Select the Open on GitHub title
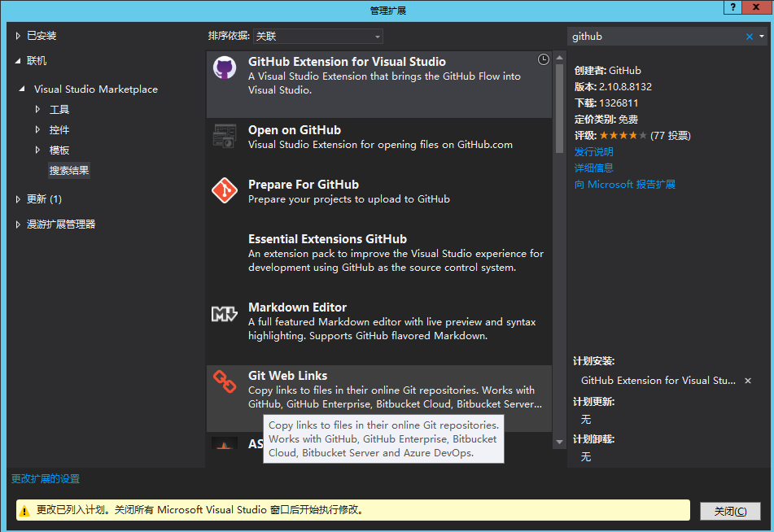Viewport: 774px width, 532px height. [294, 130]
